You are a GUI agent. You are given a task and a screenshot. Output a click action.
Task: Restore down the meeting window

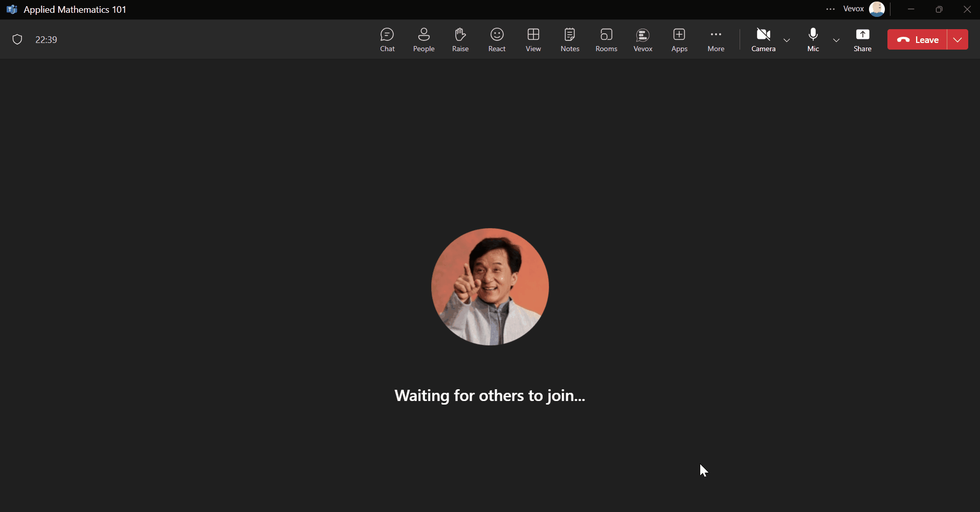(939, 9)
